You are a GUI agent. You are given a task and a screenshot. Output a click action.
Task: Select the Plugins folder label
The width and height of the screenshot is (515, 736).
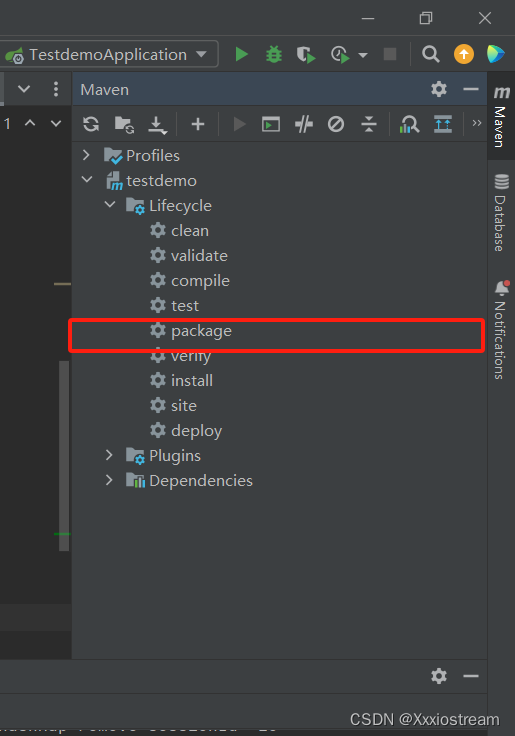(175, 456)
